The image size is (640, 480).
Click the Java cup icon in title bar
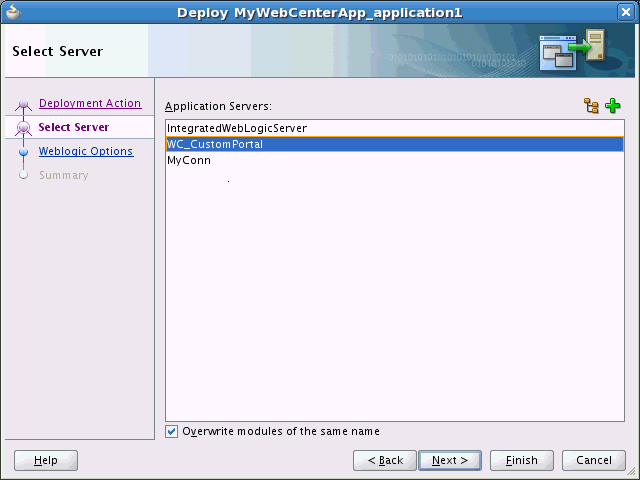[13, 12]
